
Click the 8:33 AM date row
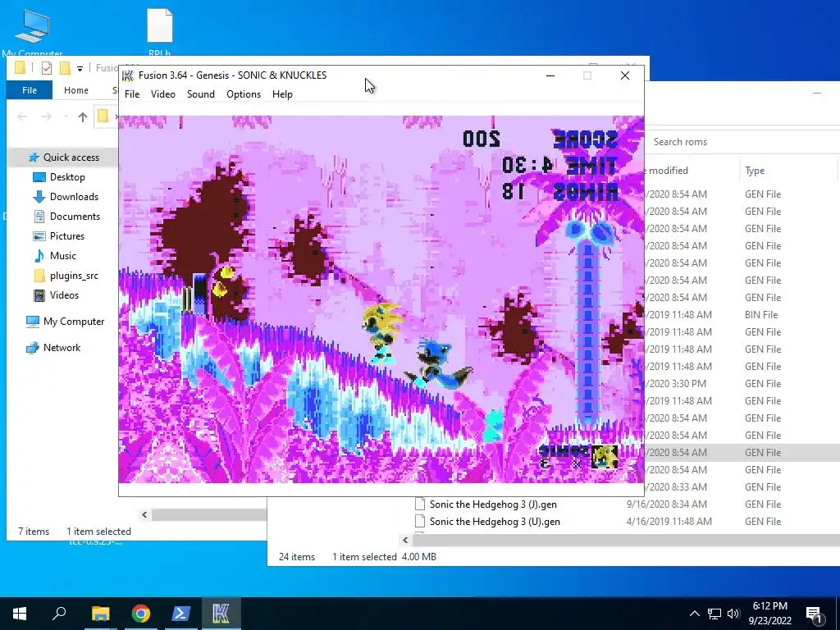[x=676, y=487]
